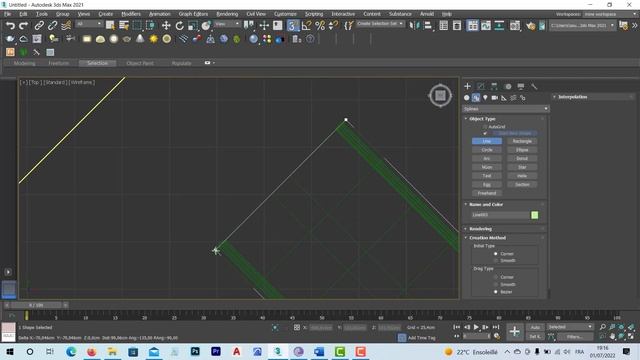Switch to the Freeform ribbon tab
This screenshot has width=640, height=360.
[58, 63]
